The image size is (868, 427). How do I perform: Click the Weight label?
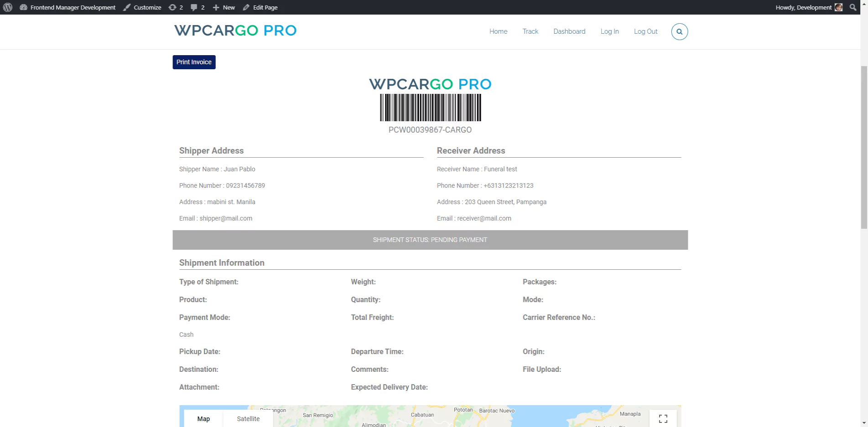(x=363, y=282)
